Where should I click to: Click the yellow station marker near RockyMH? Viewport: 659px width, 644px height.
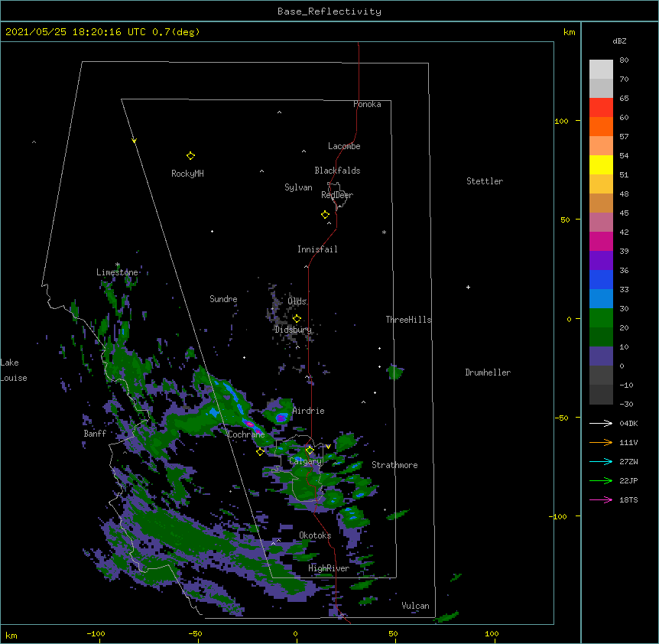tap(190, 156)
